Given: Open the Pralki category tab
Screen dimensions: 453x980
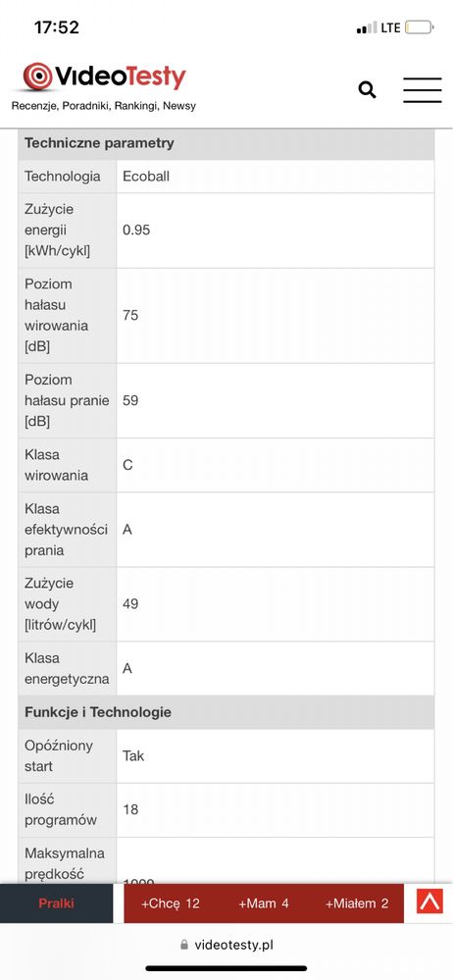Looking at the screenshot, I should (56, 903).
